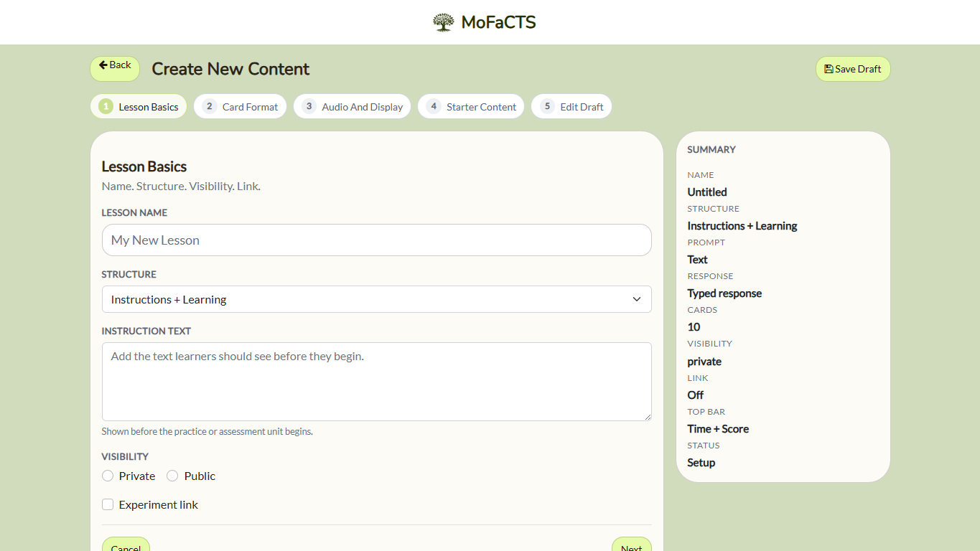Click the "private" visibility summary value
This screenshot has height=551, width=980.
point(704,362)
